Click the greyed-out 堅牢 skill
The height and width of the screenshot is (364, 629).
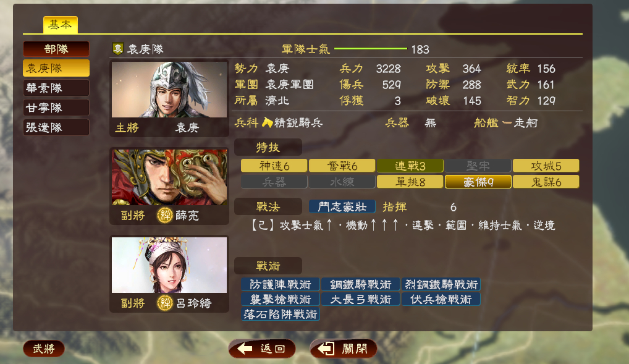coord(478,166)
